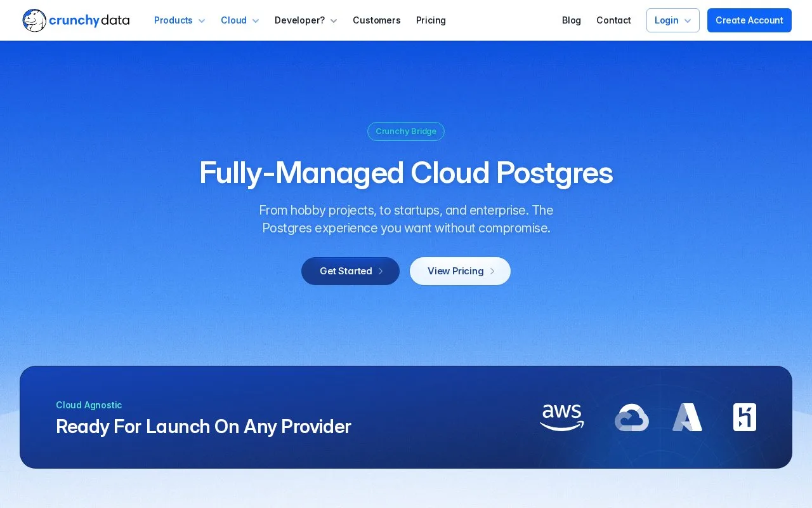Click the Crunchy Data hippo logo icon
812x508 pixels.
click(34, 20)
